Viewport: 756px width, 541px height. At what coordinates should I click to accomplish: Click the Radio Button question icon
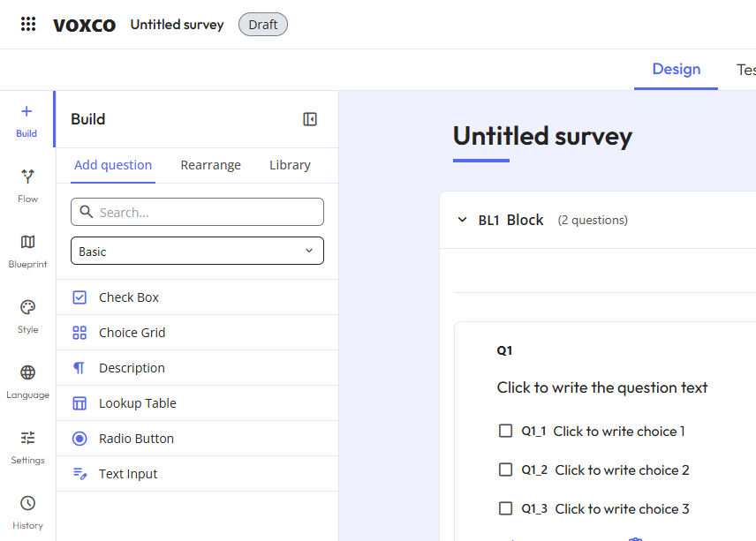click(x=79, y=439)
